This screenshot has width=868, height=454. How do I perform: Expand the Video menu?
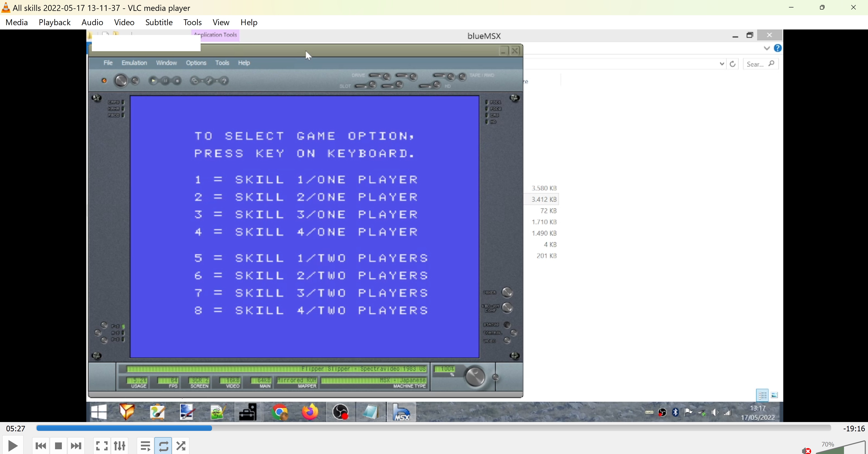pos(124,22)
